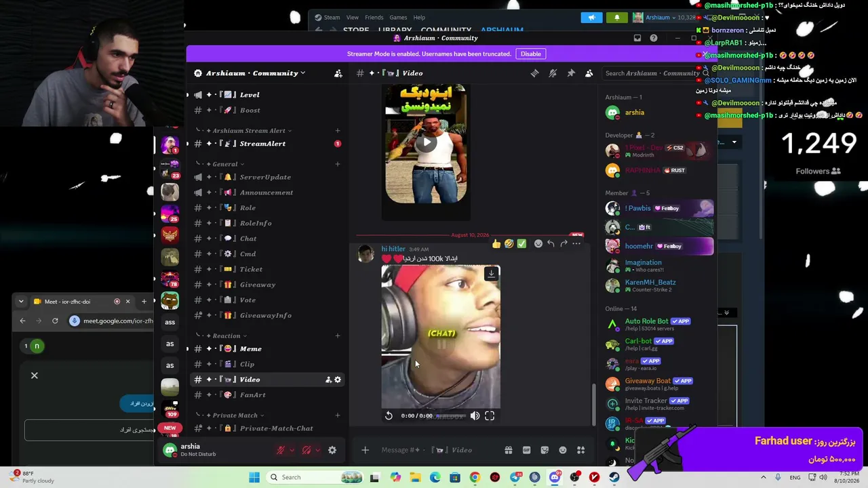Screen dimensions: 868x488
Task: Open the sticker picker
Action: 545,450
